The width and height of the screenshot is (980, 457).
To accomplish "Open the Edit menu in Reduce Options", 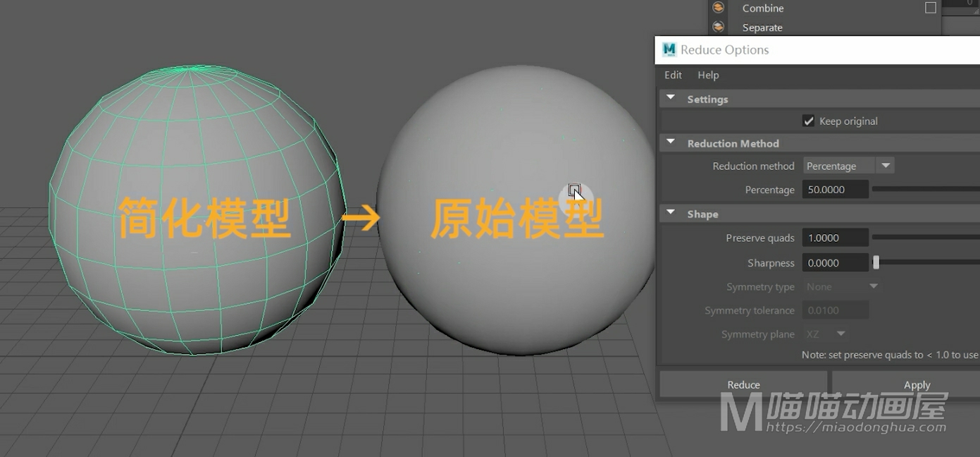I will [673, 75].
